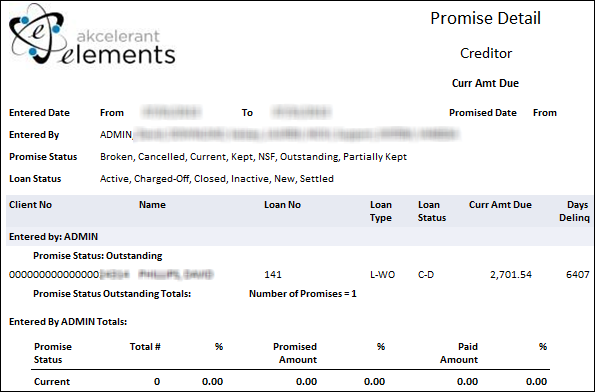
Task: Click the Creditor subtitle text
Action: (486, 53)
